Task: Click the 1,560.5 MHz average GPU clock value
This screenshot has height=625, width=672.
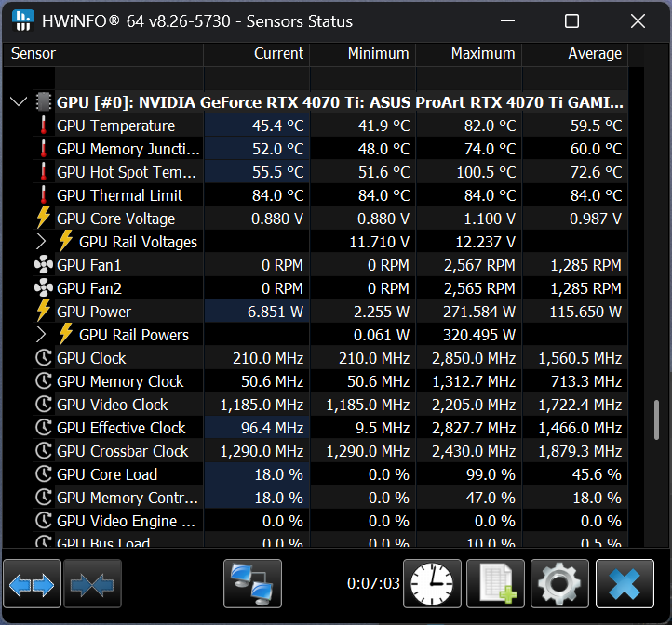Action: tap(580, 358)
